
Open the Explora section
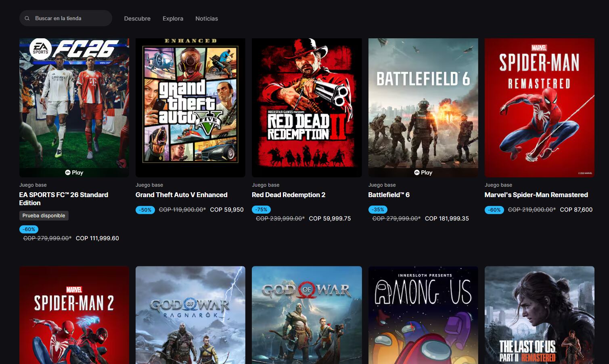coord(173,19)
